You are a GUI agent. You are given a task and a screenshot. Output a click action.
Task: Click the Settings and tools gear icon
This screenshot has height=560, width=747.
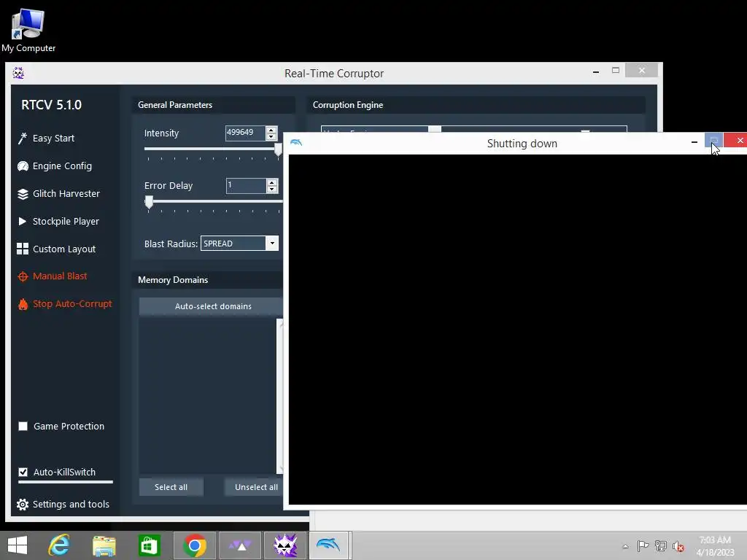(23, 505)
